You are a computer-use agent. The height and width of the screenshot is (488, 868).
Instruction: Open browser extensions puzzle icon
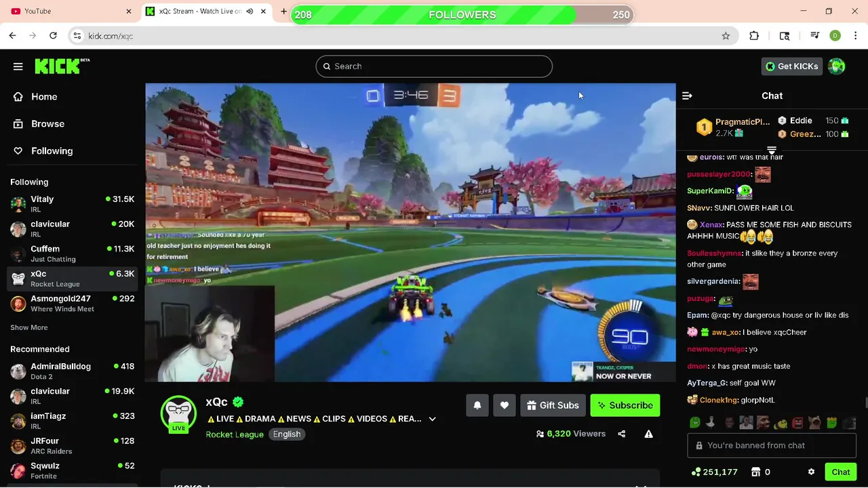[x=754, y=36]
